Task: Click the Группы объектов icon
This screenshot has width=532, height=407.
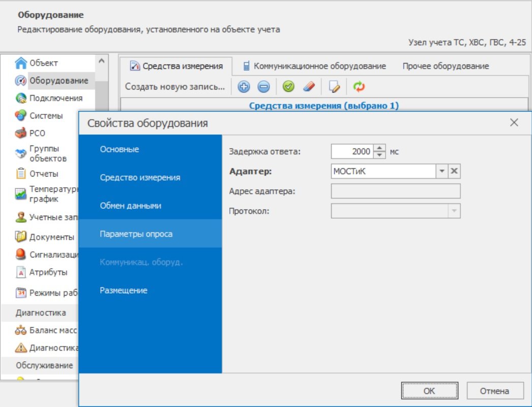Action: click(21, 154)
